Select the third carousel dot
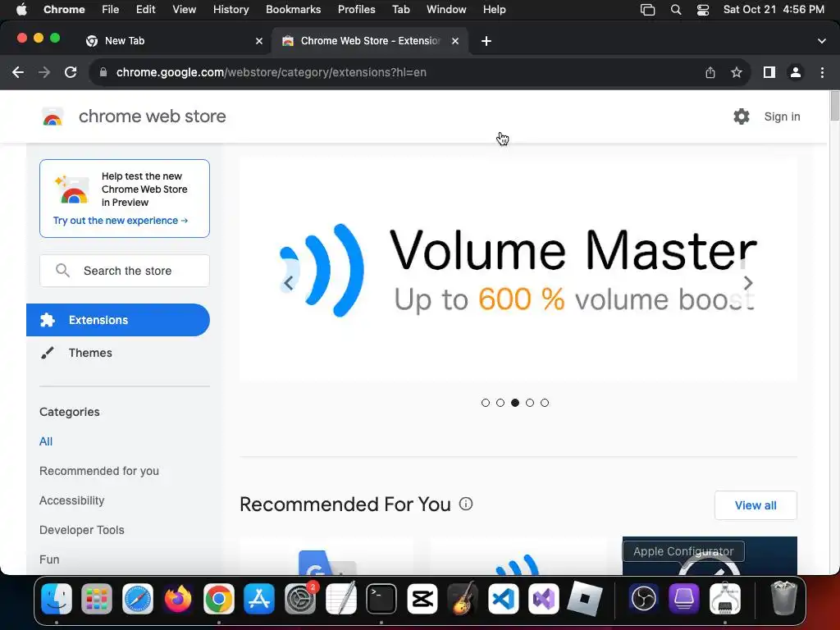The width and height of the screenshot is (840, 630). tap(515, 403)
